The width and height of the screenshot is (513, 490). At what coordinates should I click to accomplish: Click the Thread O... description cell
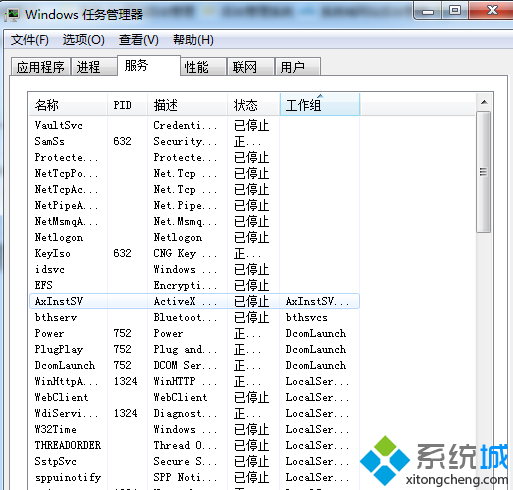tap(185, 445)
